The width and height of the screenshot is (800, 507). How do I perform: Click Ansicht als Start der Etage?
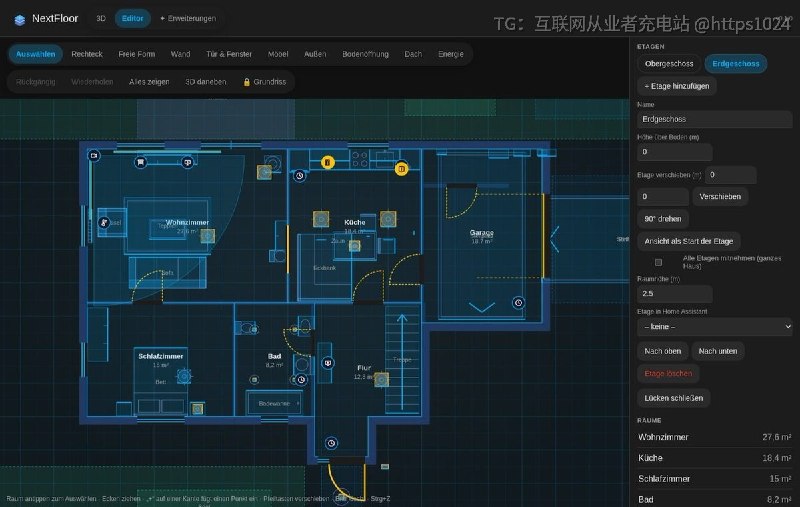tap(689, 241)
